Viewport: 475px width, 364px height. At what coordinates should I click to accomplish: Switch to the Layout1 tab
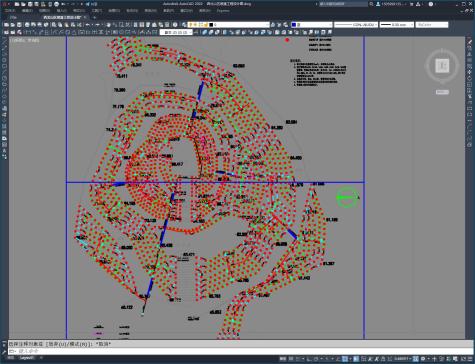click(27, 358)
